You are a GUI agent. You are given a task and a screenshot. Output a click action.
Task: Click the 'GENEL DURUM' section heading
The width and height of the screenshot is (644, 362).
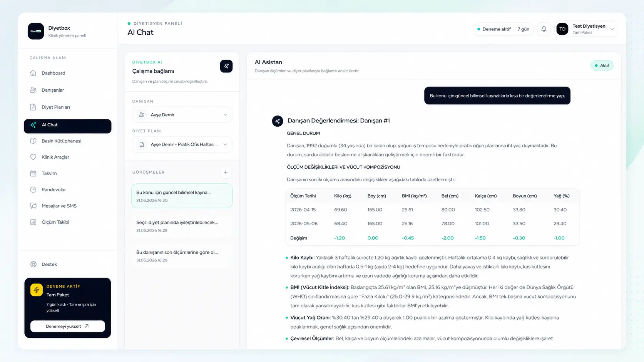click(x=303, y=133)
